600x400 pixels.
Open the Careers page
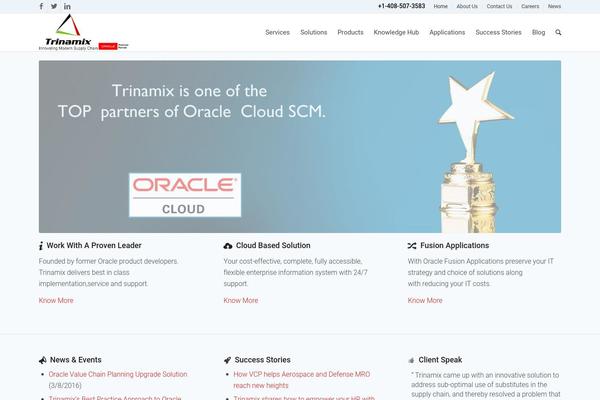530,7
